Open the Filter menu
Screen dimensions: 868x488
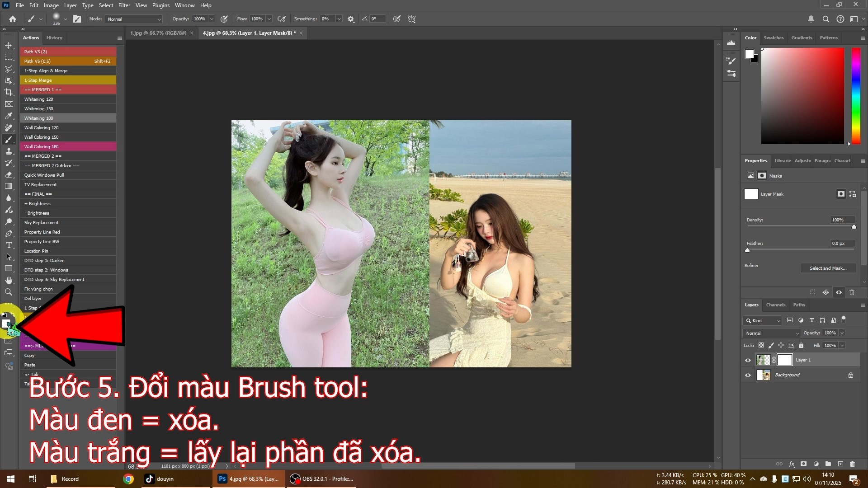(x=124, y=5)
